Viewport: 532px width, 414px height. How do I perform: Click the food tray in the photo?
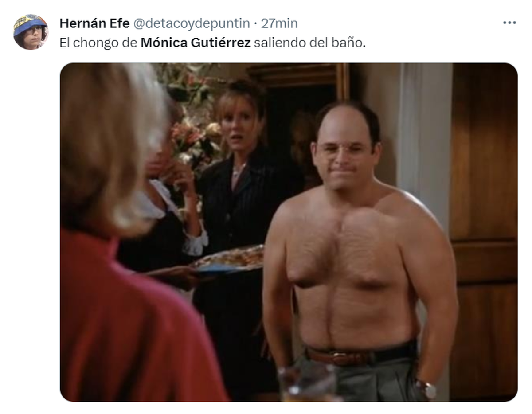(x=228, y=258)
